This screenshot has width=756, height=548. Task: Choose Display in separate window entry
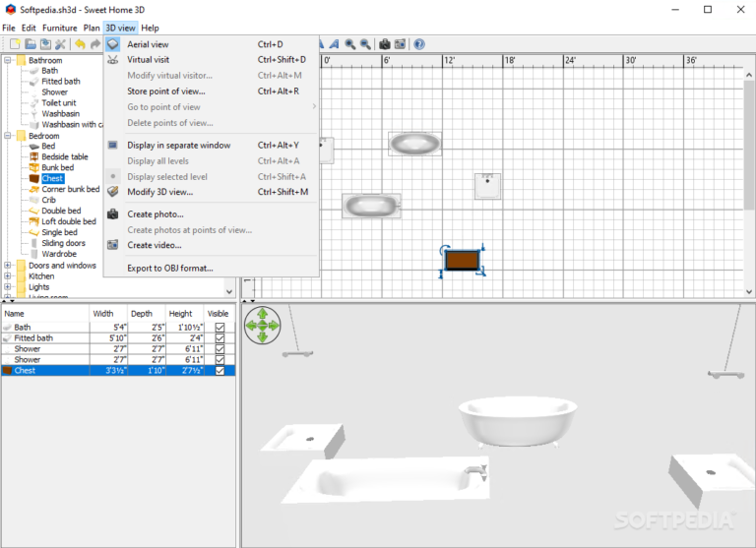pyautogui.click(x=212, y=145)
